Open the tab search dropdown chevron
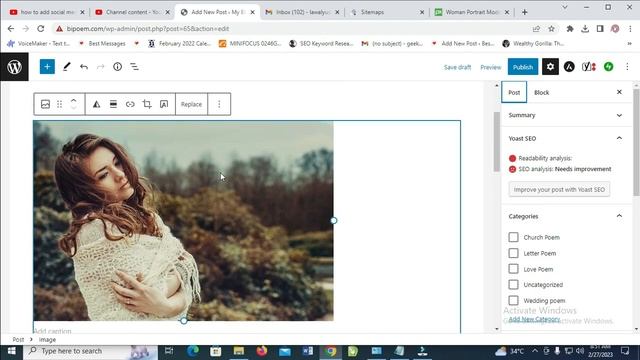This screenshot has width=640, height=360. (x=565, y=7)
